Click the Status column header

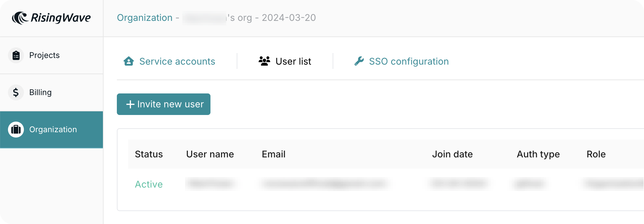tap(149, 154)
